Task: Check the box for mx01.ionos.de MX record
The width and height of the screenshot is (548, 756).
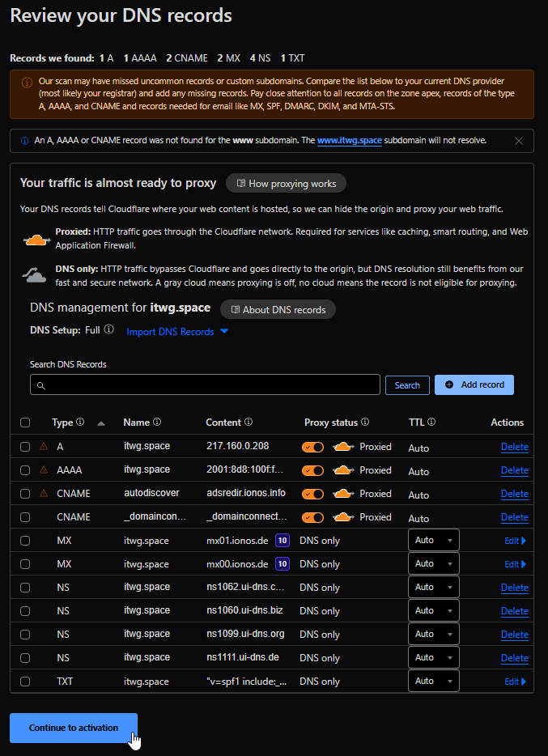Action: [x=25, y=541]
